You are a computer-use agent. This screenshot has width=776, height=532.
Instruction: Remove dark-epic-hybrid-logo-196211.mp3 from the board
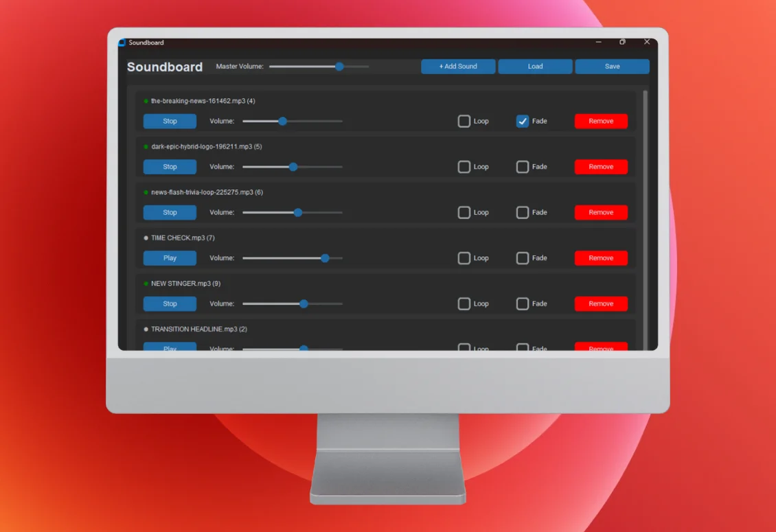601,167
